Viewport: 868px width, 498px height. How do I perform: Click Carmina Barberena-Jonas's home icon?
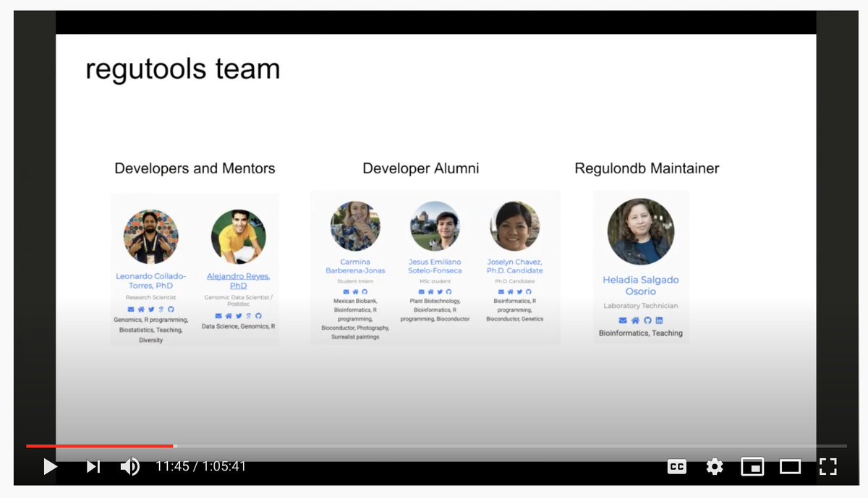(x=355, y=292)
